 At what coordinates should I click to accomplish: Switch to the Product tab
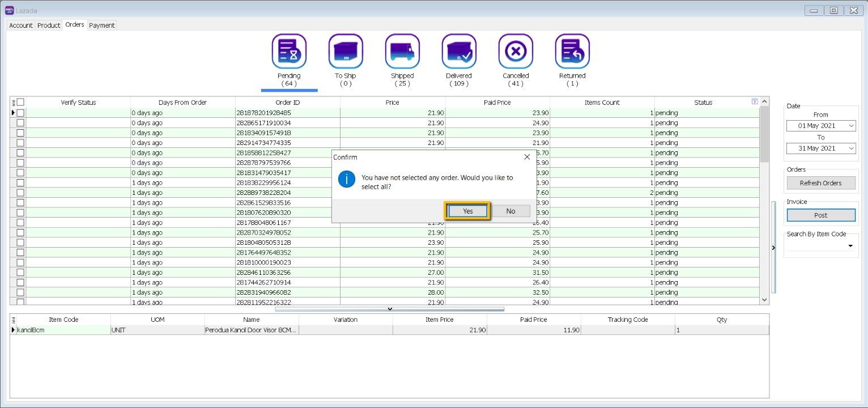[49, 25]
